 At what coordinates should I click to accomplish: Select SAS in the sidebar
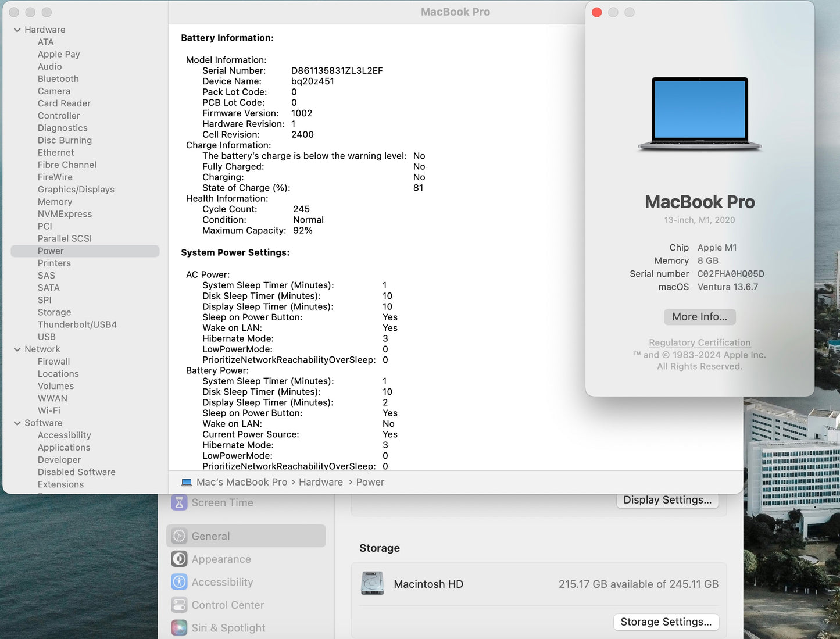(47, 275)
